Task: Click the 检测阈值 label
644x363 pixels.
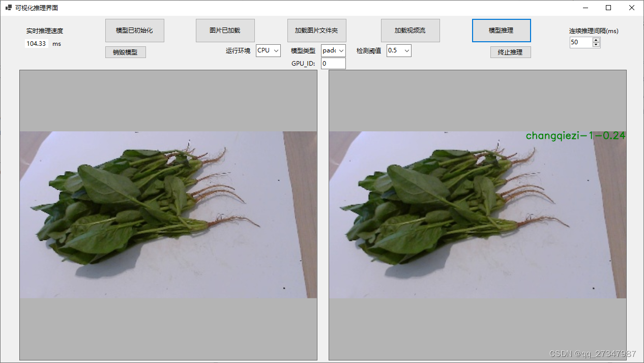Action: pos(369,51)
